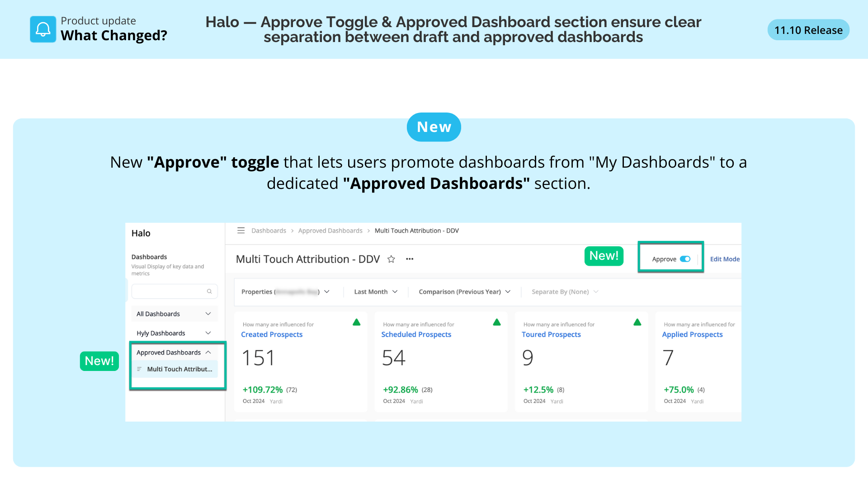Click Scheduled Prospects green trend triangle
Screen dimensions: 868x488
pos(497,322)
